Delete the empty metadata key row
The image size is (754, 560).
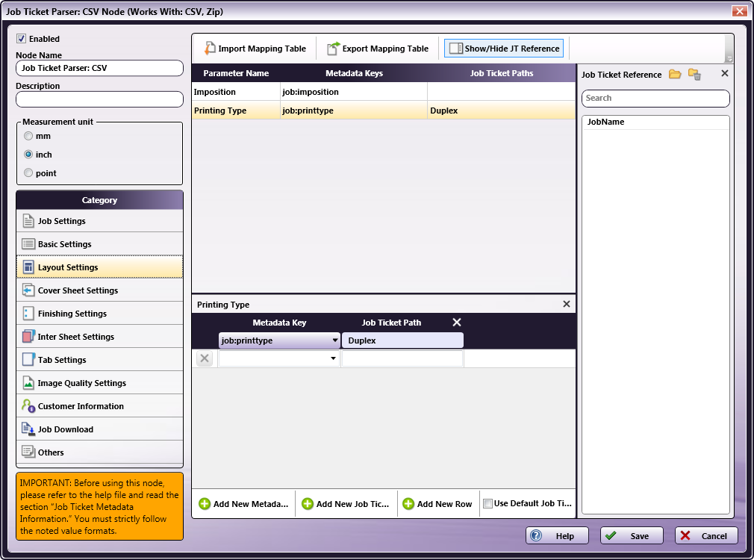pyautogui.click(x=205, y=358)
